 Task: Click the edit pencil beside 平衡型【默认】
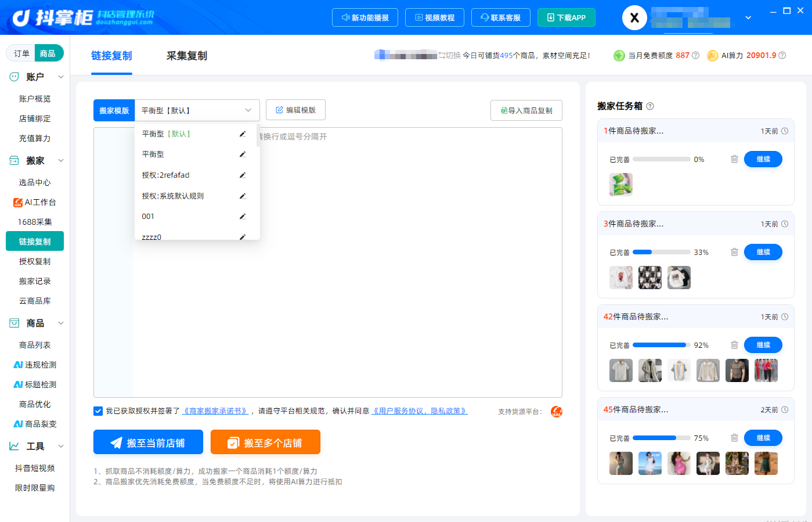pos(243,134)
